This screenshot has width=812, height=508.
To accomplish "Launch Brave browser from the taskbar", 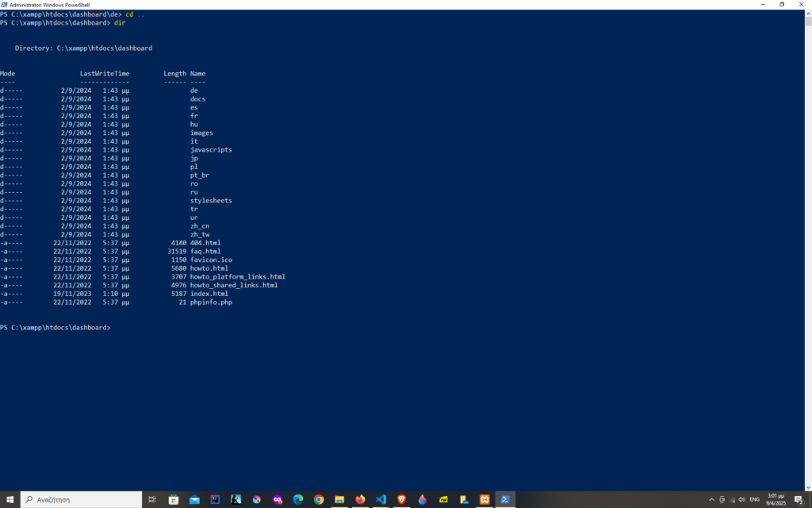I will pos(401,499).
